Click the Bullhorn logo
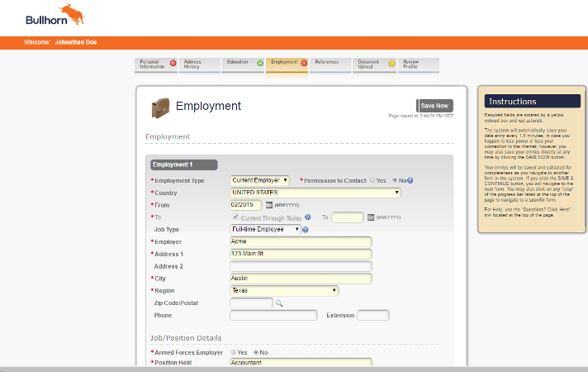Image resolution: width=588 pixels, height=372 pixels. 55,15
